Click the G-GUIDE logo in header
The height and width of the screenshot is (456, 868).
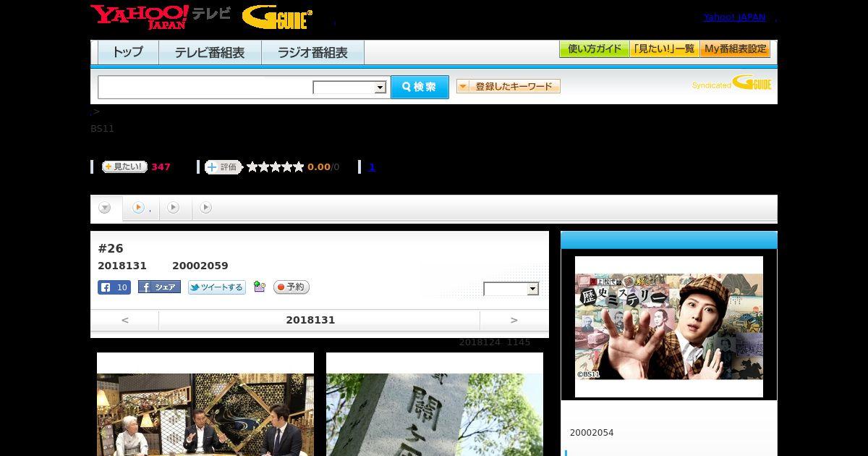(x=278, y=17)
